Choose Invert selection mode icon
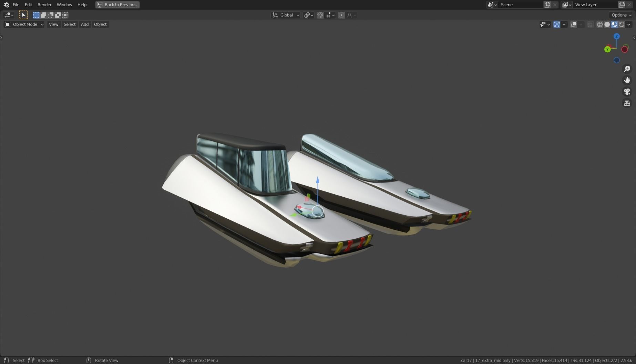The width and height of the screenshot is (636, 364). pos(58,15)
